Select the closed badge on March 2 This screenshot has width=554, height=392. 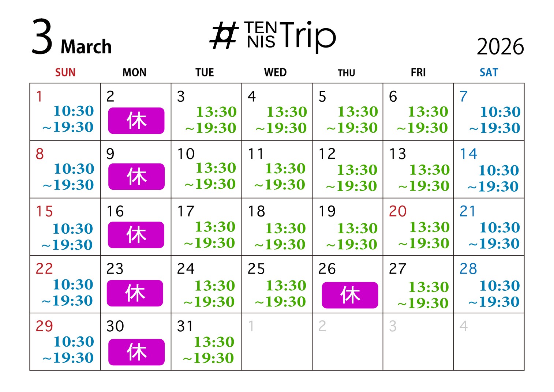tap(136, 121)
